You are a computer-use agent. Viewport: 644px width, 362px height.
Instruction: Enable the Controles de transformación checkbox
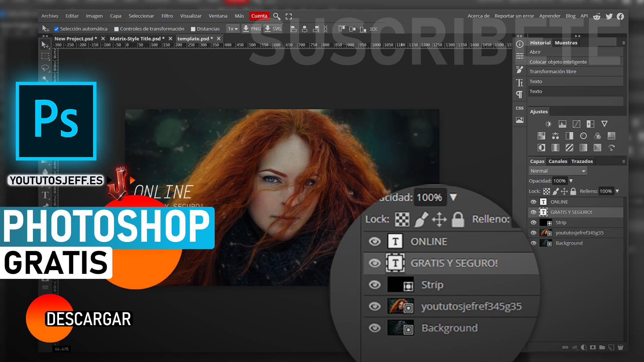click(116, 29)
